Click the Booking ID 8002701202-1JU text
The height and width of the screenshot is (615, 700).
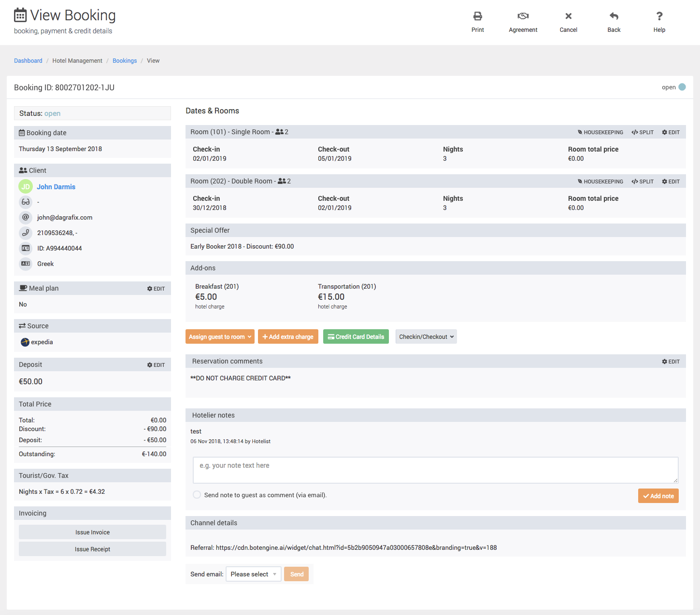click(64, 87)
